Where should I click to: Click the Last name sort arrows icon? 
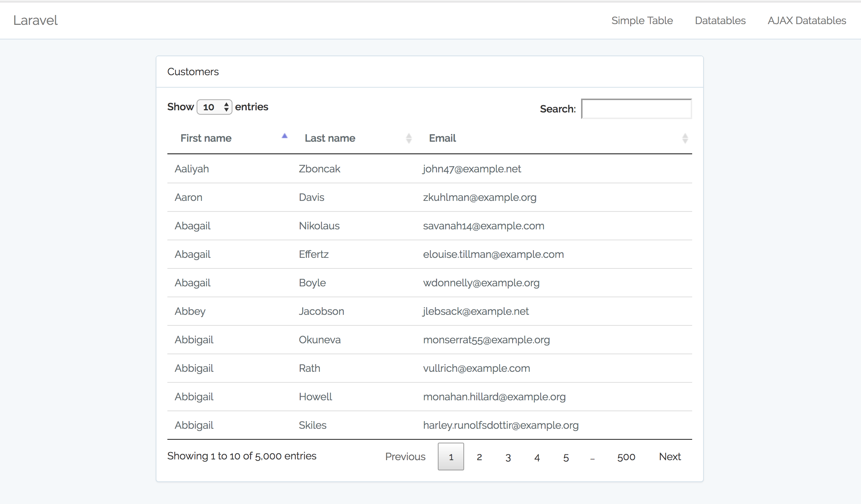point(409,138)
